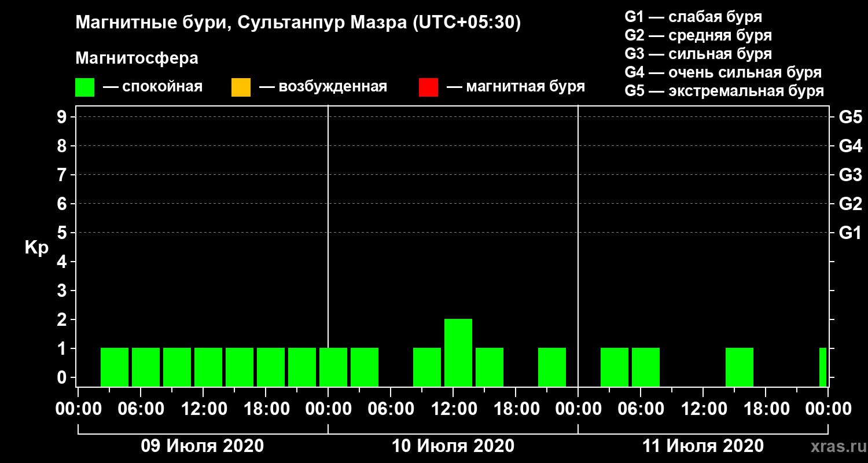Click 'G1 — слабая буря' description
868x463 pixels.
pyautogui.click(x=693, y=17)
